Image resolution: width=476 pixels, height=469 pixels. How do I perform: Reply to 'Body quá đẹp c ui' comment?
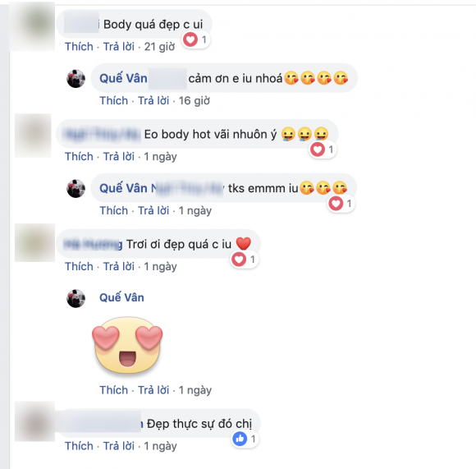(119, 47)
